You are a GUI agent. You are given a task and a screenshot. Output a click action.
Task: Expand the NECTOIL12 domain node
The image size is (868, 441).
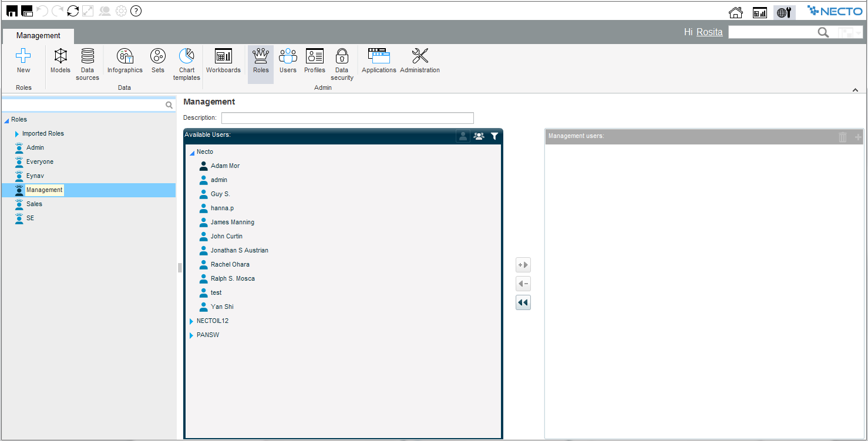click(x=191, y=321)
